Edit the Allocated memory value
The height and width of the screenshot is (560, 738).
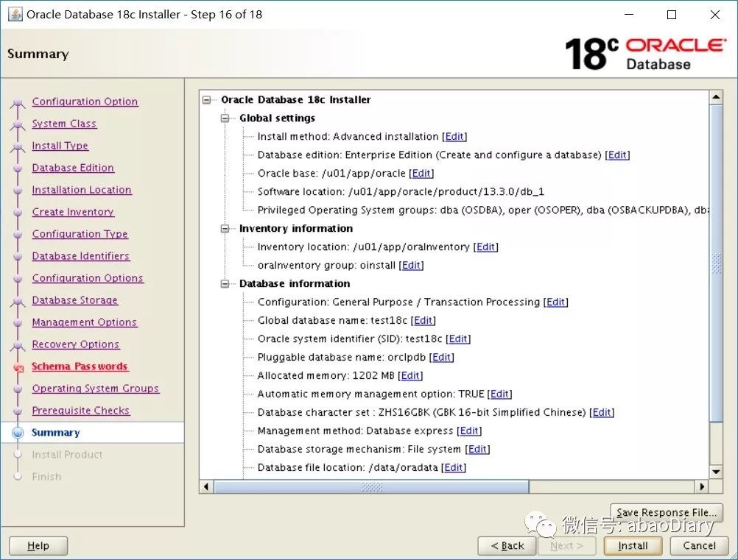click(x=410, y=376)
